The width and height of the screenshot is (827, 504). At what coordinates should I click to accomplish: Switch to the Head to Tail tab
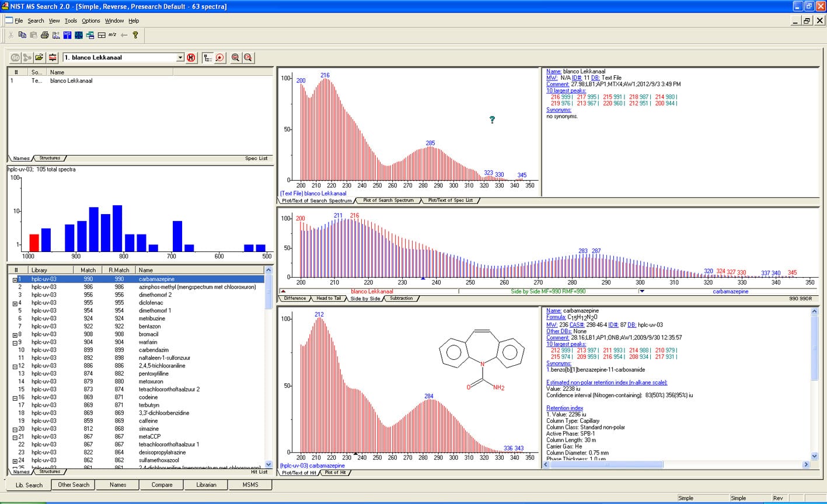329,299
